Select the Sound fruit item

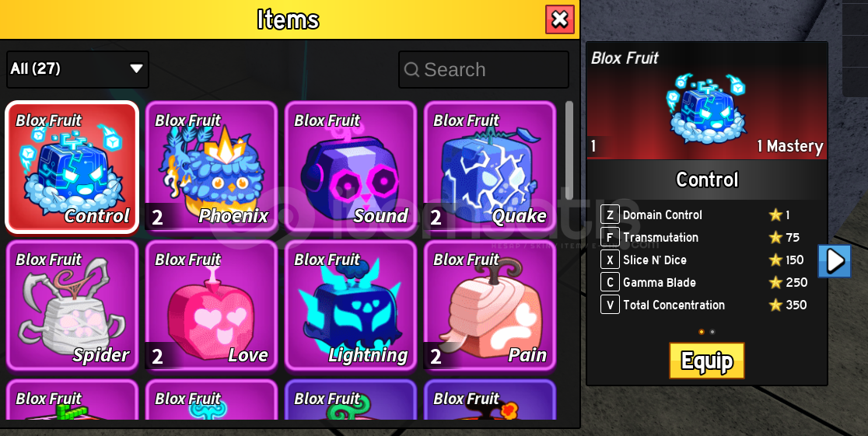351,166
